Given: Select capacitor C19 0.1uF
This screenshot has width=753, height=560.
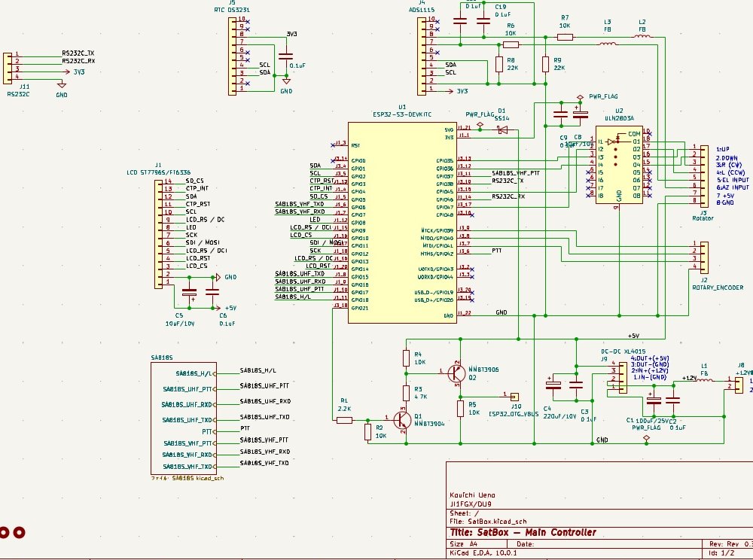Looking at the screenshot, I should point(483,21).
